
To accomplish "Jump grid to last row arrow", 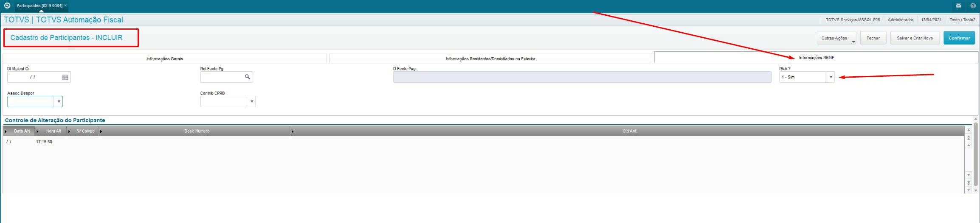I will [x=969, y=190].
